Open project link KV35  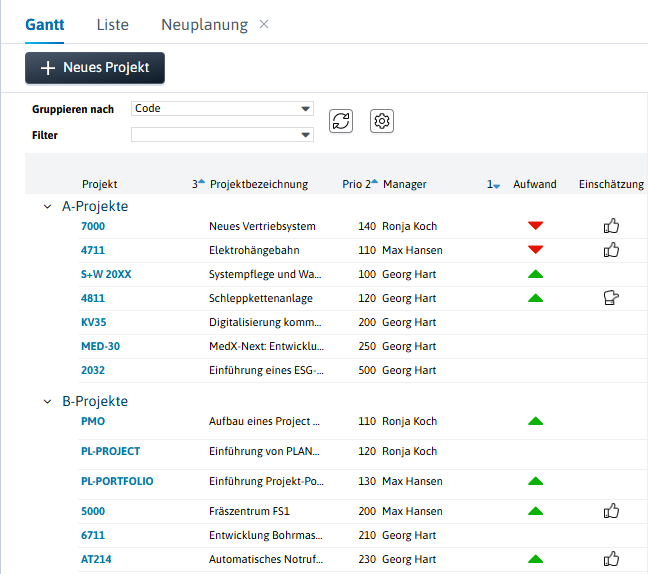coord(94,322)
